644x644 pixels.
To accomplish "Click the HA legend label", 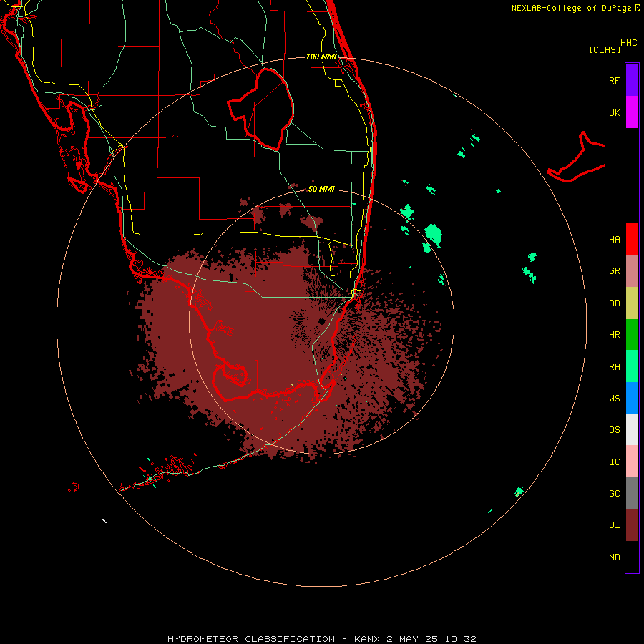I will pos(615,240).
